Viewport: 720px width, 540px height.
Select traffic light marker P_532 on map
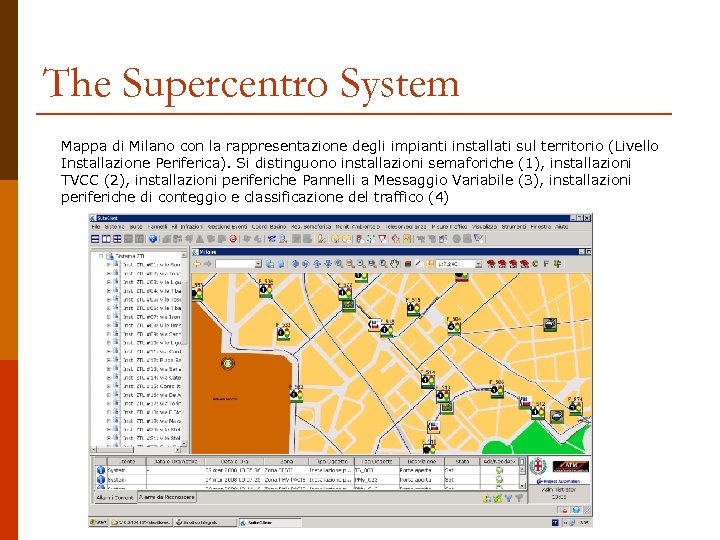point(283,332)
